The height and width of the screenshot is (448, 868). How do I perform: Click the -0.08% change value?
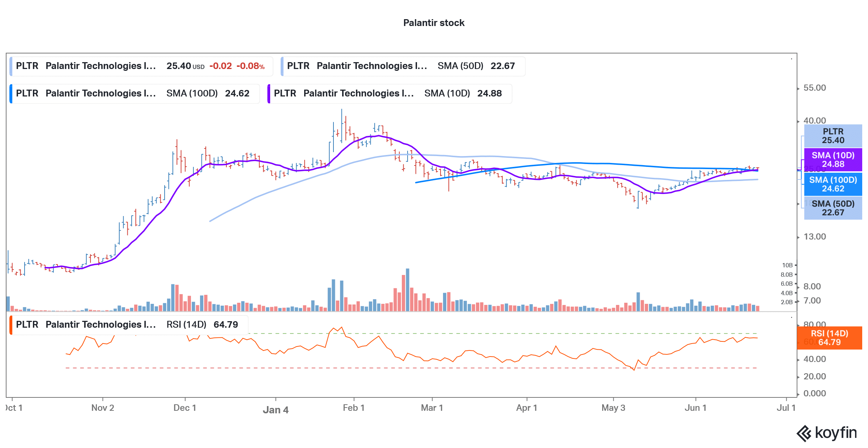tap(250, 66)
